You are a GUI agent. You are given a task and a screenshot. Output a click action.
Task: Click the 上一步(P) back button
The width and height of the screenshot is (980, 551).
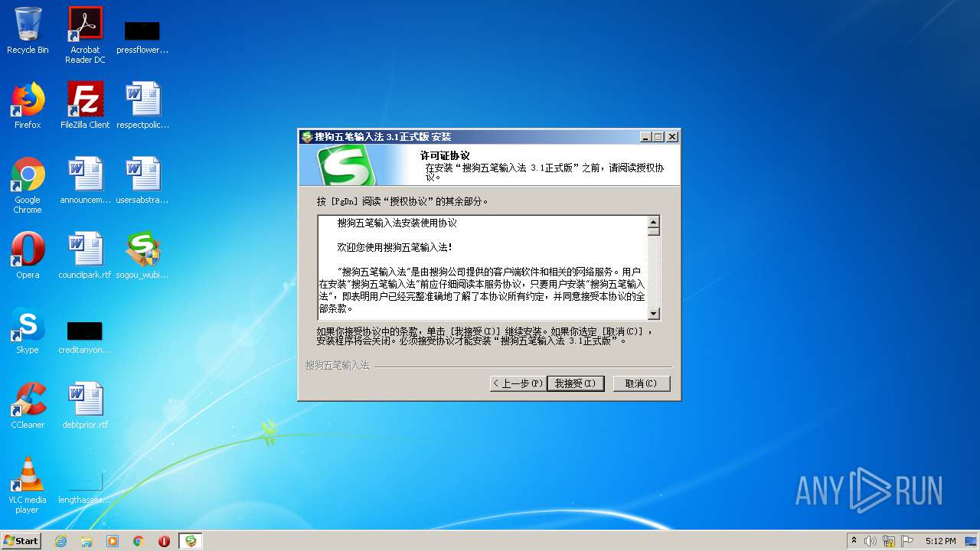[x=518, y=383]
